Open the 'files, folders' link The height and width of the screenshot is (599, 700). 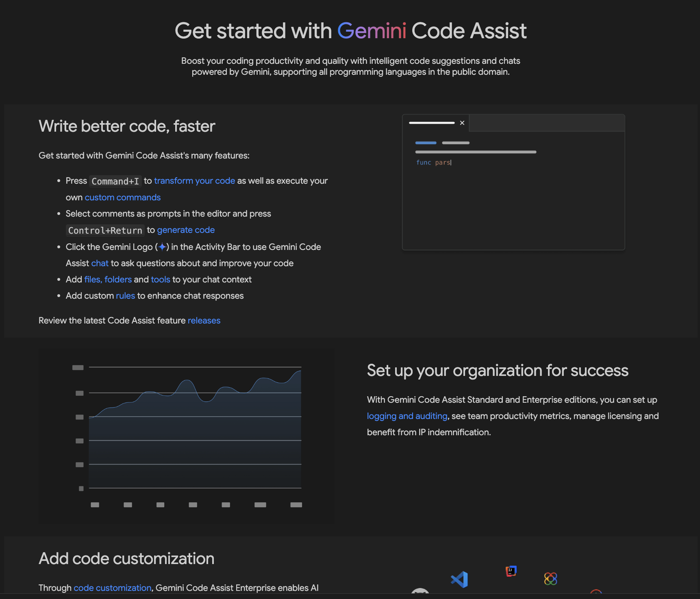click(x=108, y=280)
